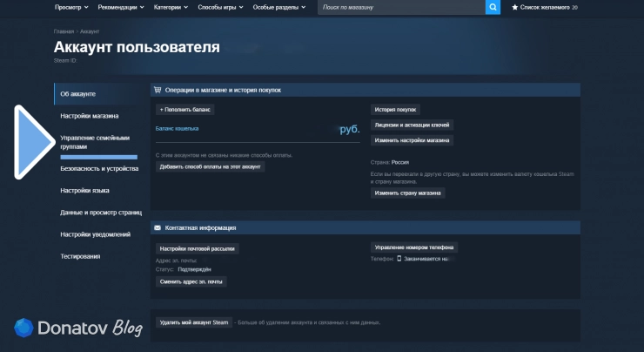Open Данные и просмотр страниц section
Viewport: 644px width, 352px height.
point(101,213)
